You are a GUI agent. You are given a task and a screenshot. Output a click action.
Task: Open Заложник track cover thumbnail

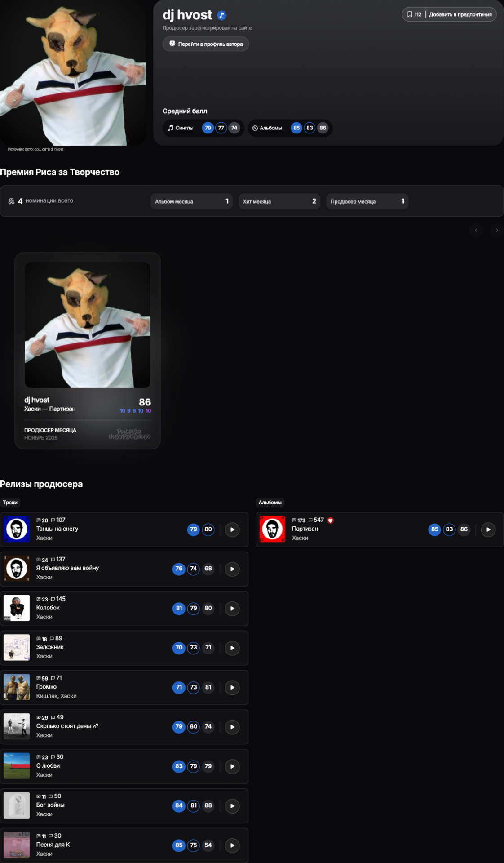(17, 648)
